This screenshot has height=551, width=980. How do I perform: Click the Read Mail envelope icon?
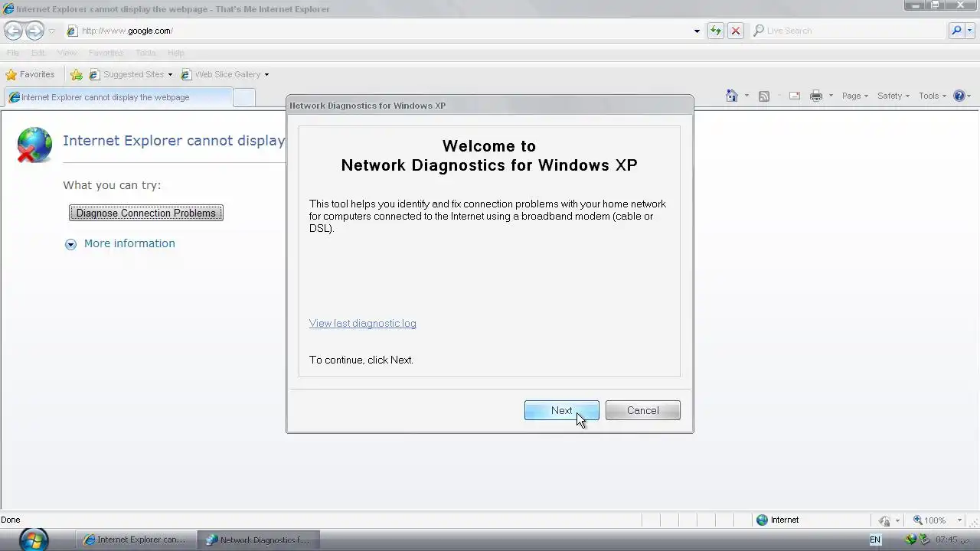point(795,96)
